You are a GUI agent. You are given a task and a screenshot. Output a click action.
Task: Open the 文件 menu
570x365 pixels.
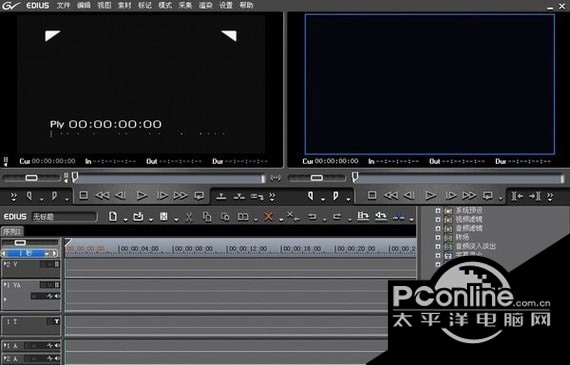tap(63, 5)
